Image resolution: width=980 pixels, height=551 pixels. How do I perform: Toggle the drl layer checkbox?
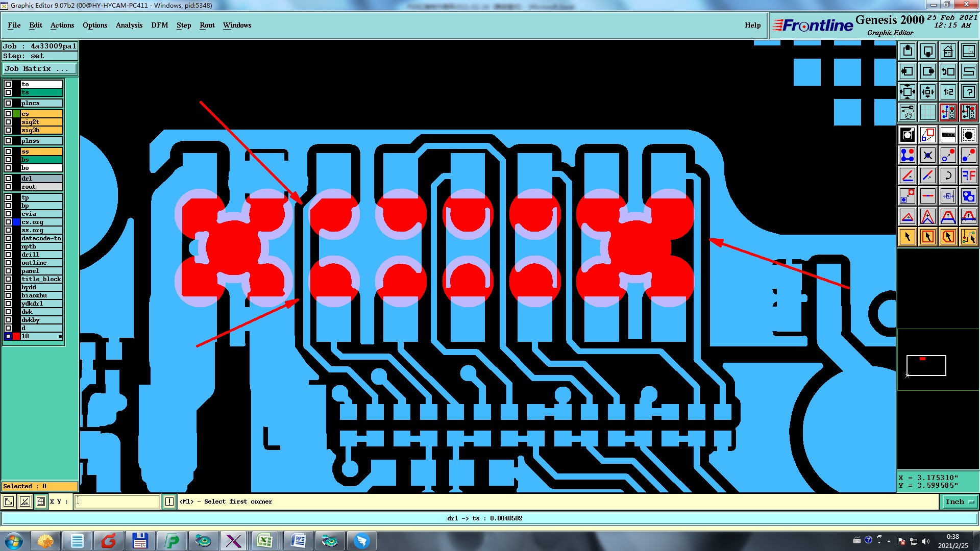8,179
